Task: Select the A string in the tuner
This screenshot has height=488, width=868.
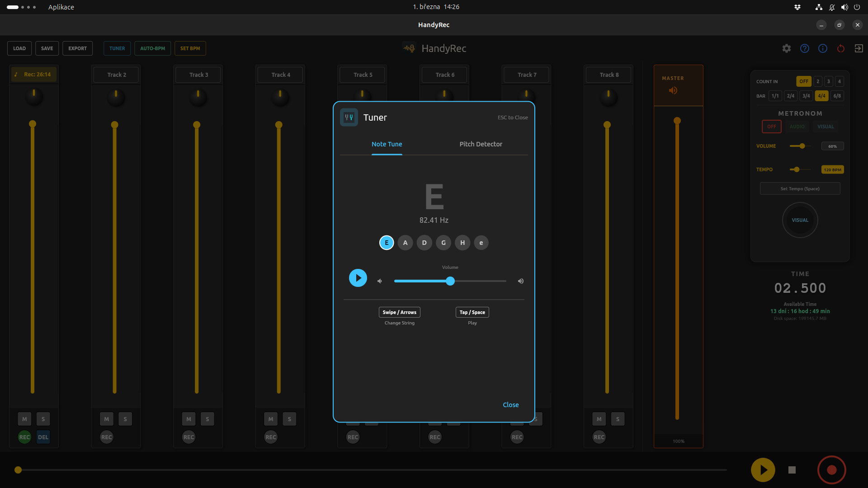Action: coord(405,243)
